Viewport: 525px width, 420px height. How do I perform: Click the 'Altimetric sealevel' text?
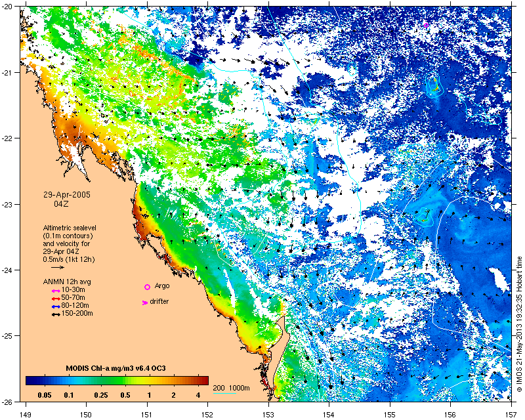pyautogui.click(x=70, y=228)
